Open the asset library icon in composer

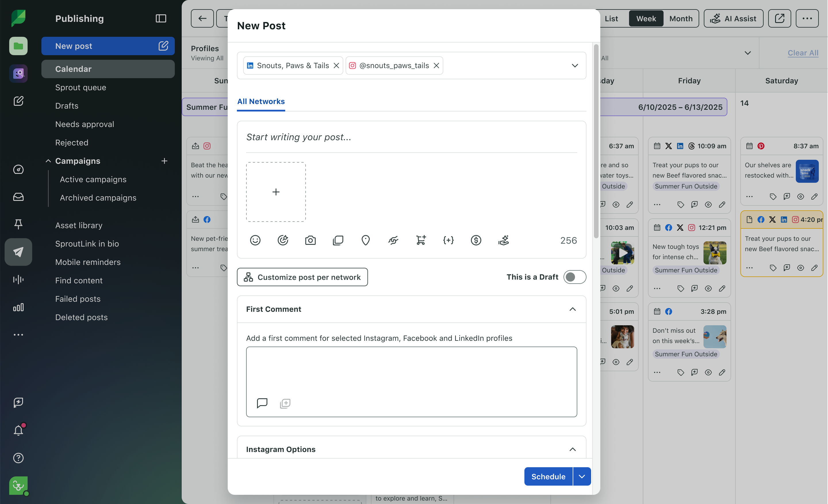338,240
